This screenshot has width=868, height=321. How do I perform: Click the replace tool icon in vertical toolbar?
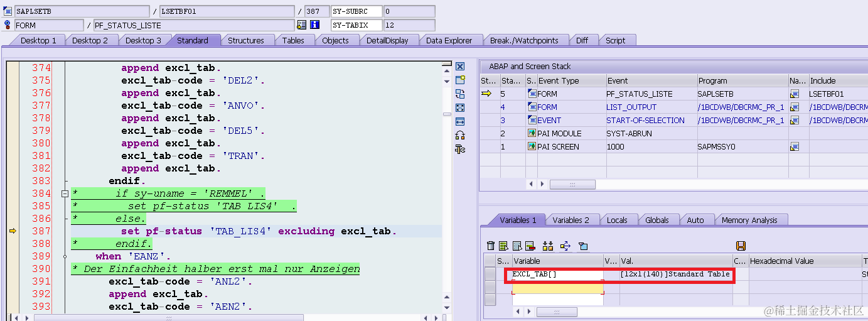(x=460, y=94)
